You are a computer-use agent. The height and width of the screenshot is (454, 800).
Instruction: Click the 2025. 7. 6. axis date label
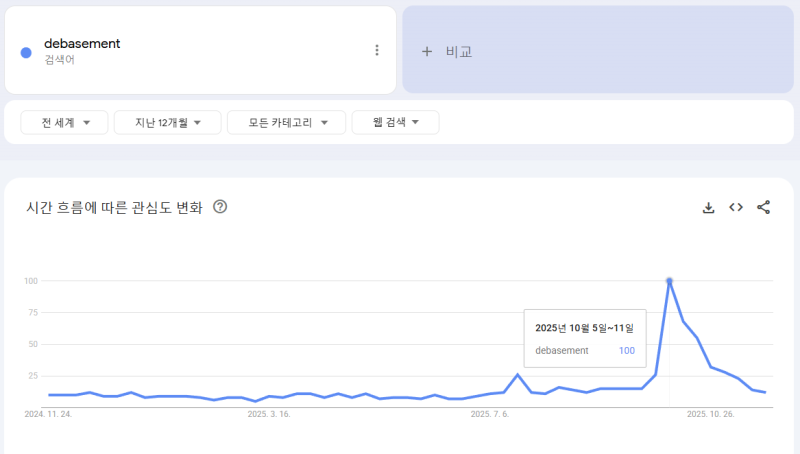point(490,413)
